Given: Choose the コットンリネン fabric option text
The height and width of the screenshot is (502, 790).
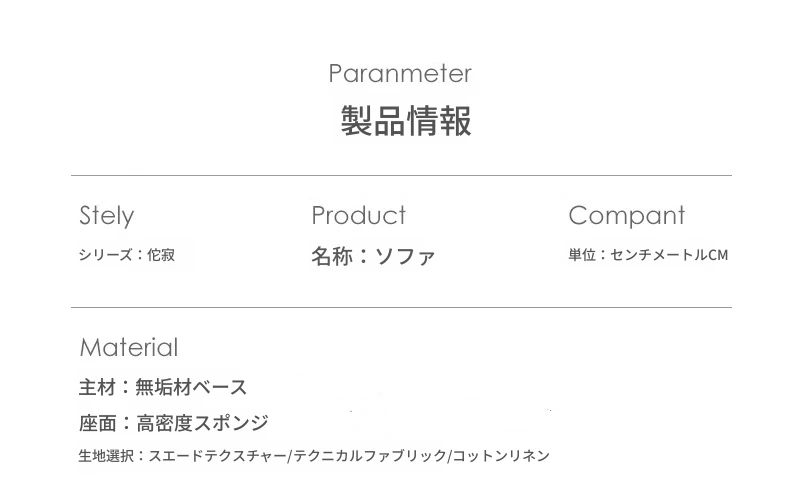Looking at the screenshot, I should click(x=500, y=456).
